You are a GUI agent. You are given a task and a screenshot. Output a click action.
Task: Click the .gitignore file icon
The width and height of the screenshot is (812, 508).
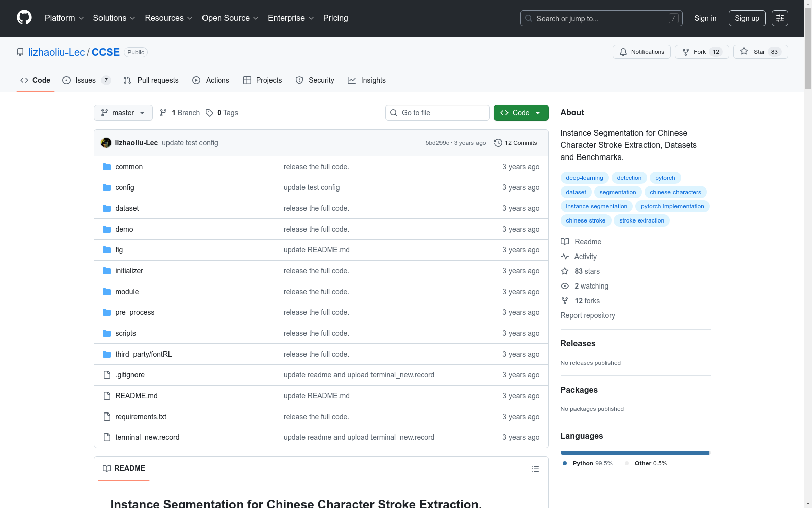tap(107, 375)
